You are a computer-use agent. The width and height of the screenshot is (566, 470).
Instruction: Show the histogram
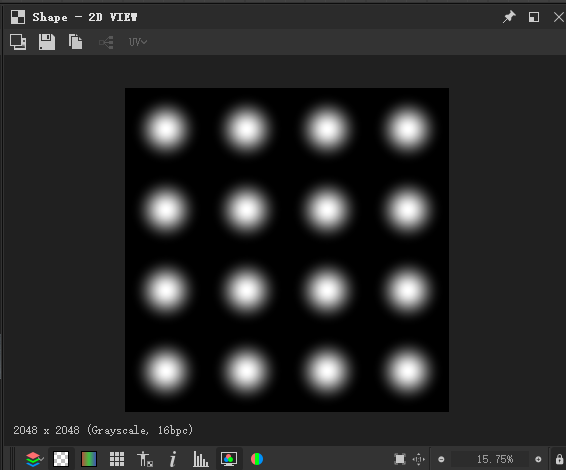201,459
